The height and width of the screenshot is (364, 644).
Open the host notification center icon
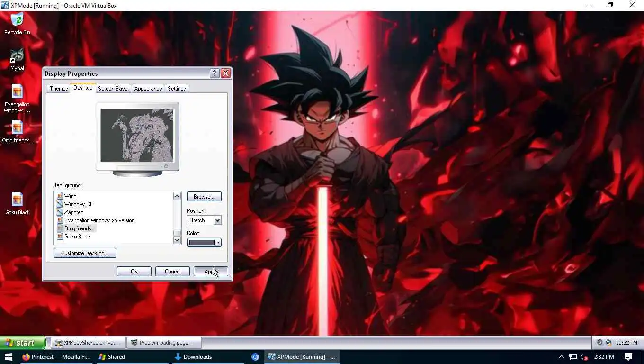pos(628,357)
